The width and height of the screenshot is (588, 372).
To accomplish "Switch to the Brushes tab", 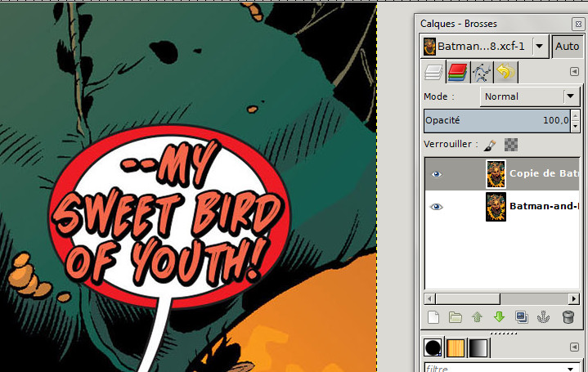I will tap(433, 347).
